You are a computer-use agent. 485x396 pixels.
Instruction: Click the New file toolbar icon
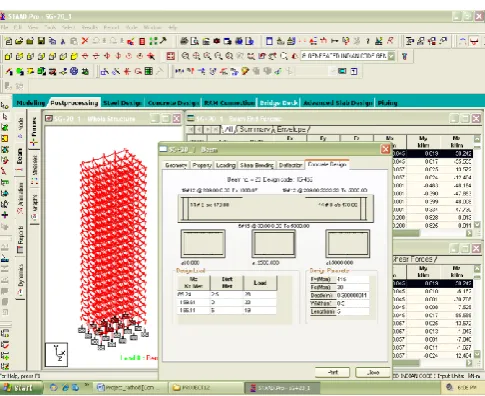pyautogui.click(x=8, y=41)
